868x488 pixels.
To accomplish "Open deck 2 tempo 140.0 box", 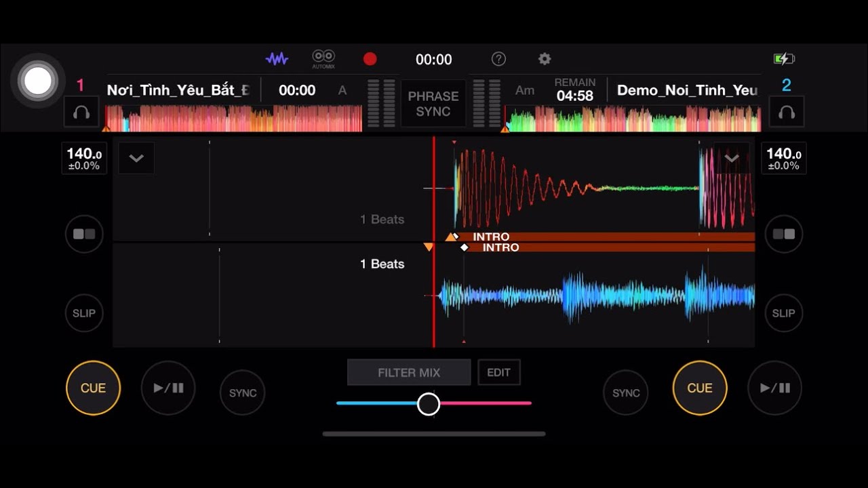I will point(784,159).
